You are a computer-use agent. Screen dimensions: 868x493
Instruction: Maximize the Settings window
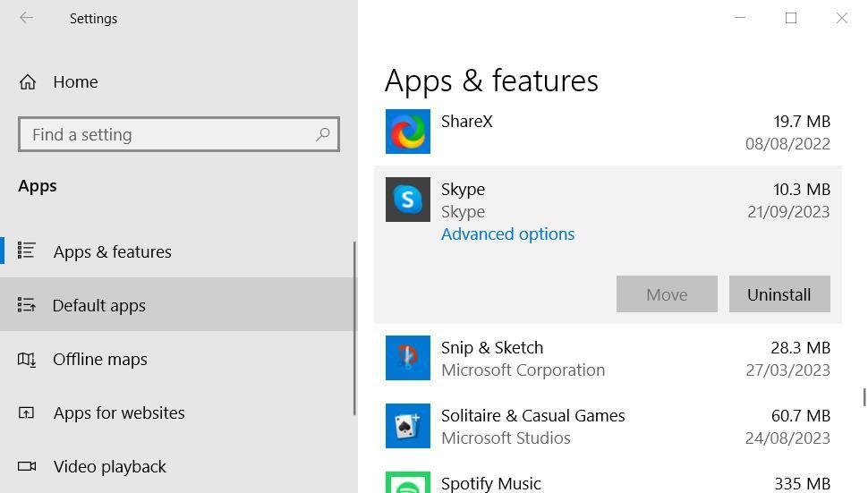point(791,18)
